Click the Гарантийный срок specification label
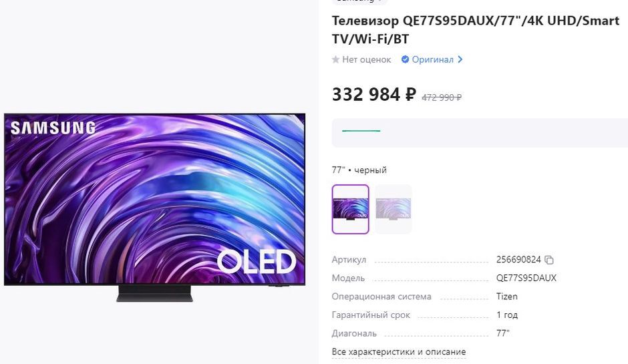The width and height of the screenshot is (628, 364). 371,315
